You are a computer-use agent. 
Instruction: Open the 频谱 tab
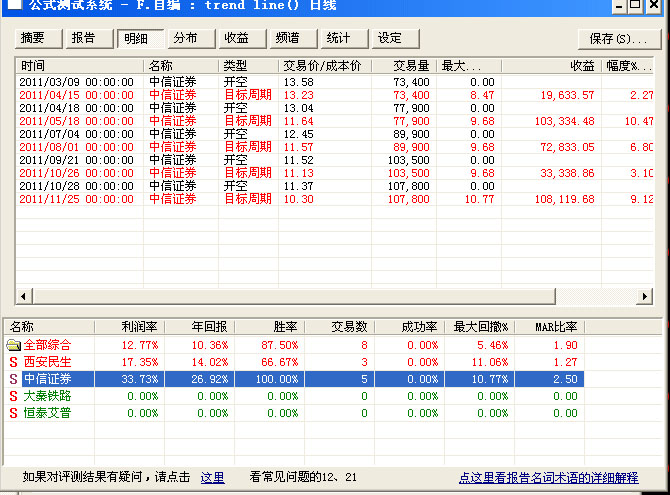pyautogui.click(x=294, y=38)
